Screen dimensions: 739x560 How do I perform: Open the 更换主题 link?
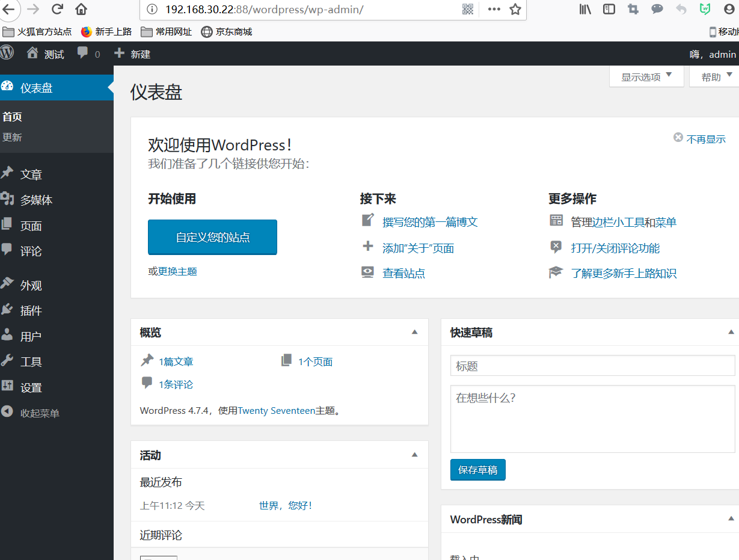click(x=177, y=271)
